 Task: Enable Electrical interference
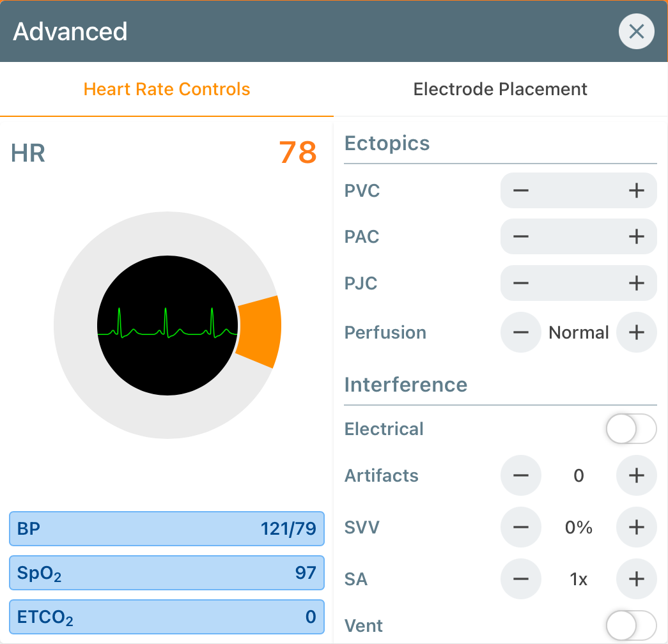coord(631,429)
